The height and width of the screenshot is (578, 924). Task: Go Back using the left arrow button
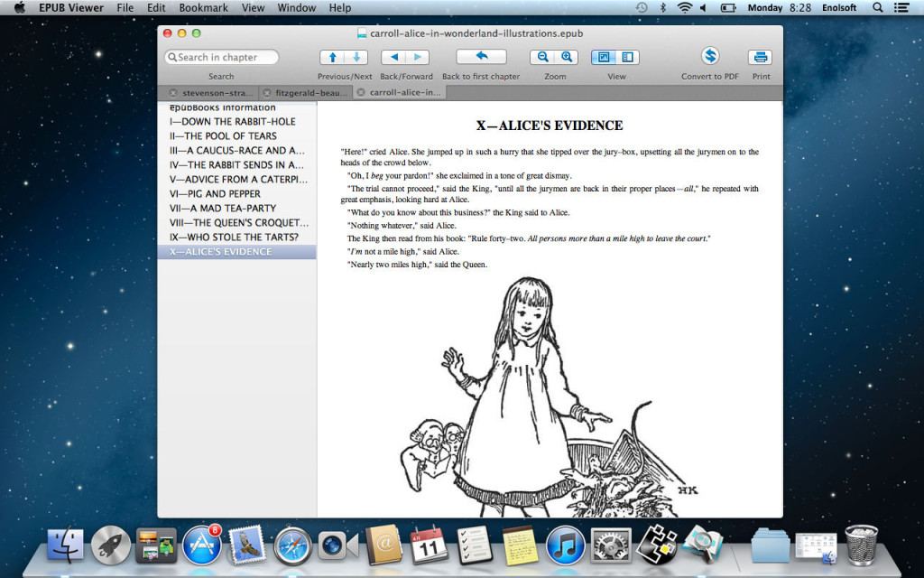tap(394, 57)
